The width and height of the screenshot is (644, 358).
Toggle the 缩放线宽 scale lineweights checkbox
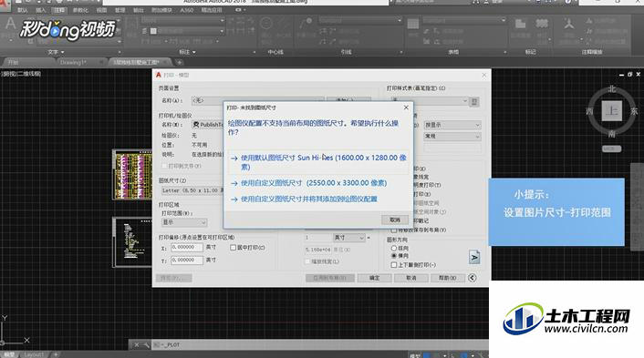click(307, 261)
